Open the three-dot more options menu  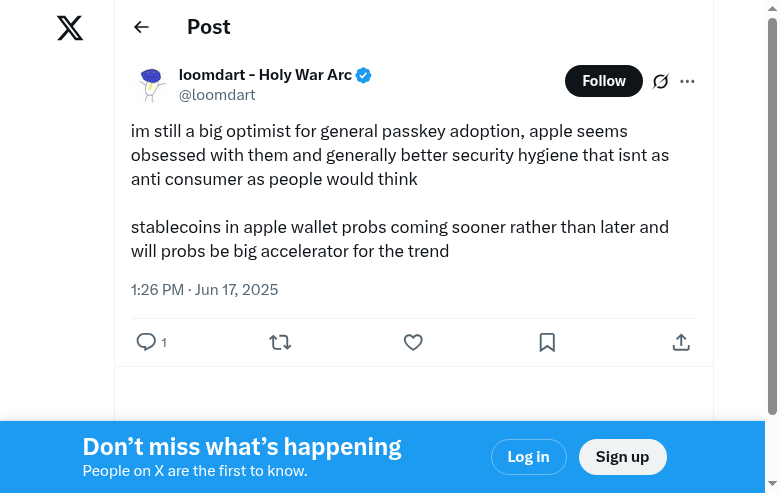687,81
